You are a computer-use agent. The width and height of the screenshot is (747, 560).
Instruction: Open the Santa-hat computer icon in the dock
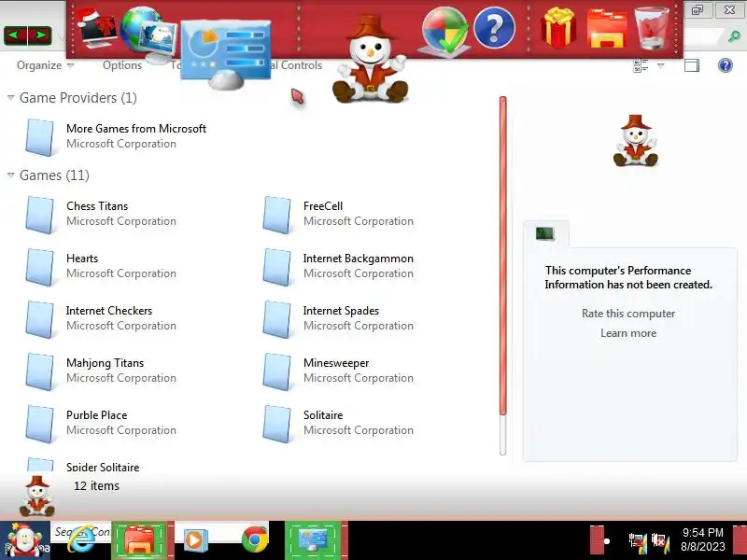[x=98, y=28]
